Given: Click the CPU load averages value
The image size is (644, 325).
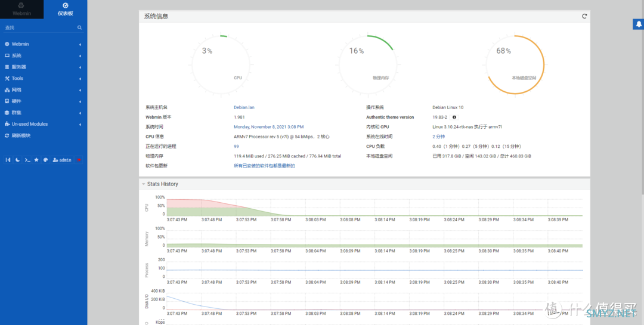Looking at the screenshot, I should click(x=477, y=146).
